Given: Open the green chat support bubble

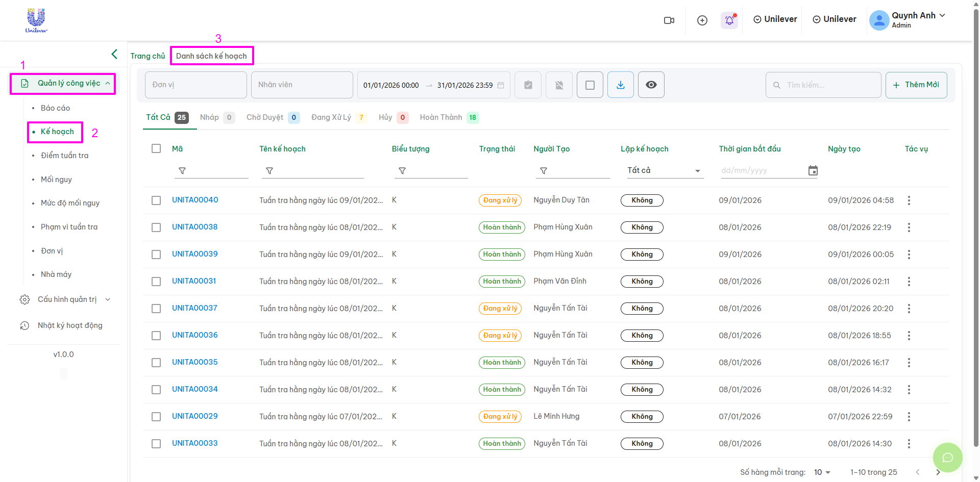Looking at the screenshot, I should (947, 458).
